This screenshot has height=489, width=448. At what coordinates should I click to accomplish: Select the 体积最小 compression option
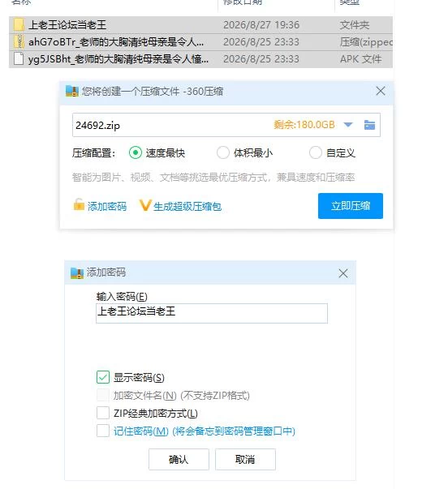point(245,152)
